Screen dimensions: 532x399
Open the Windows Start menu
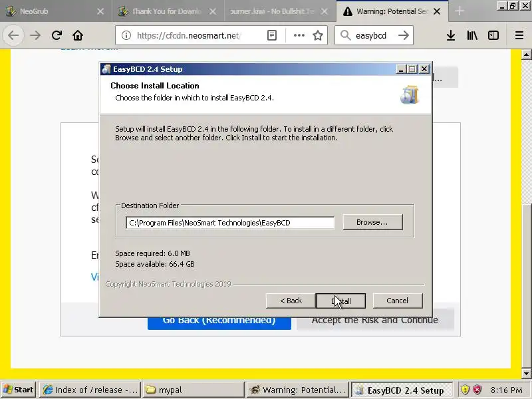pos(19,390)
